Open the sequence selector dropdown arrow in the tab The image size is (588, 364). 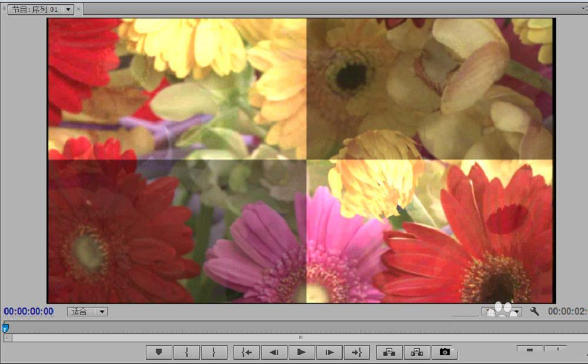pos(68,9)
